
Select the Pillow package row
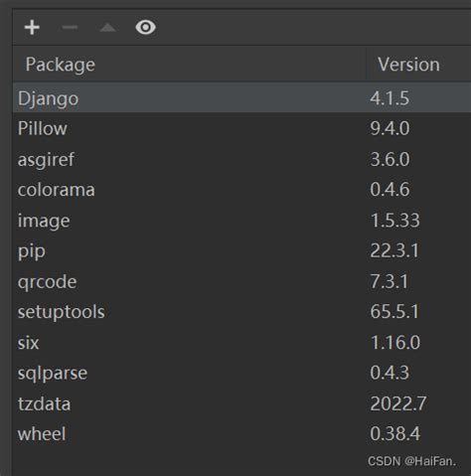tap(241, 128)
